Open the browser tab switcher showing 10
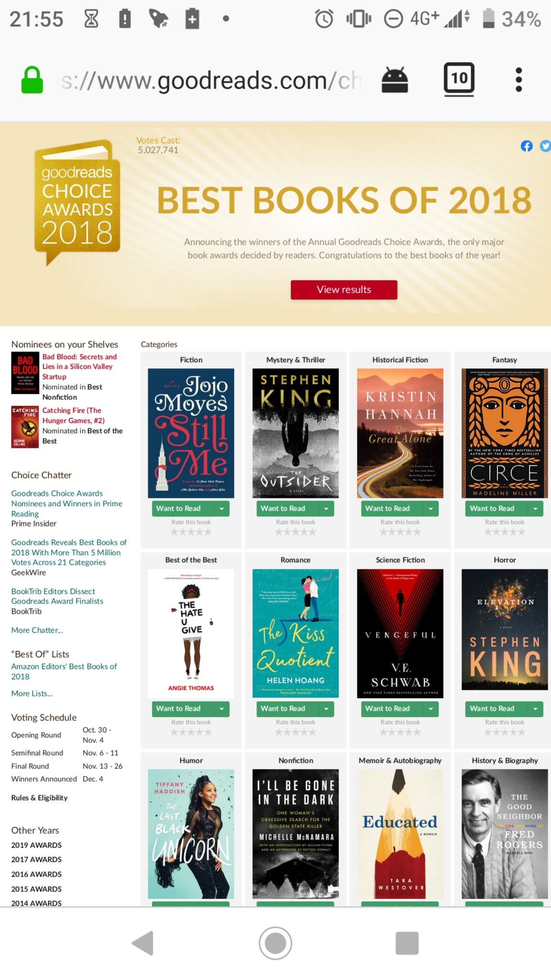Viewport: 551px width, 980px height. click(459, 79)
